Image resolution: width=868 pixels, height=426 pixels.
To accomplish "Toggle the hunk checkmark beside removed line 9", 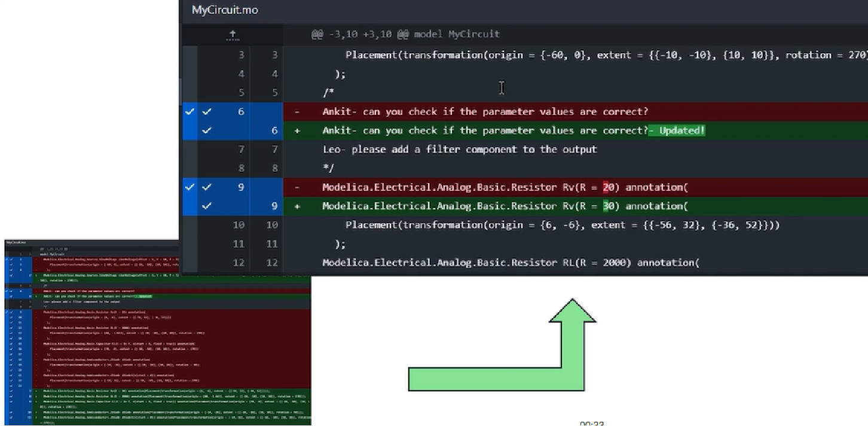I will (x=190, y=187).
